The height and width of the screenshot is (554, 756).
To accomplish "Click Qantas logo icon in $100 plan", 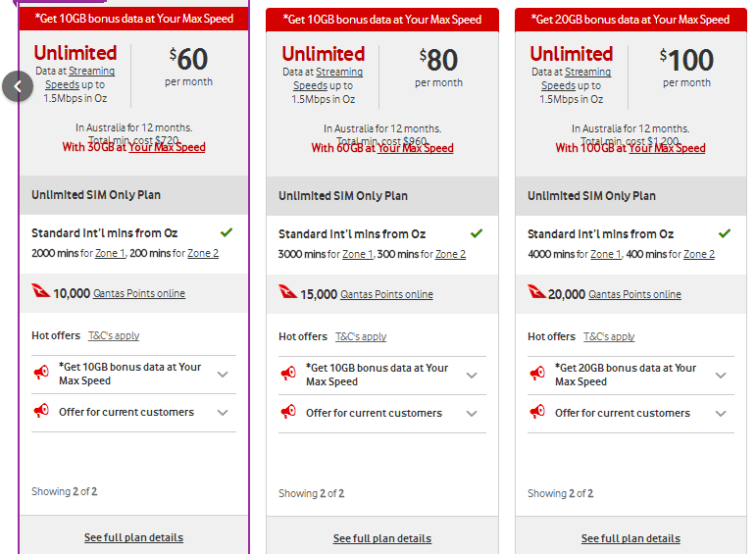I will point(536,291).
